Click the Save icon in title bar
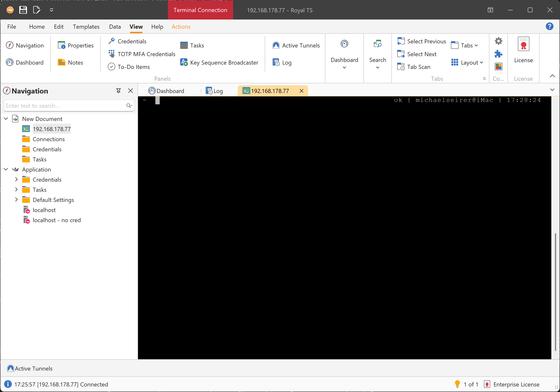The image size is (560, 392). 23,10
